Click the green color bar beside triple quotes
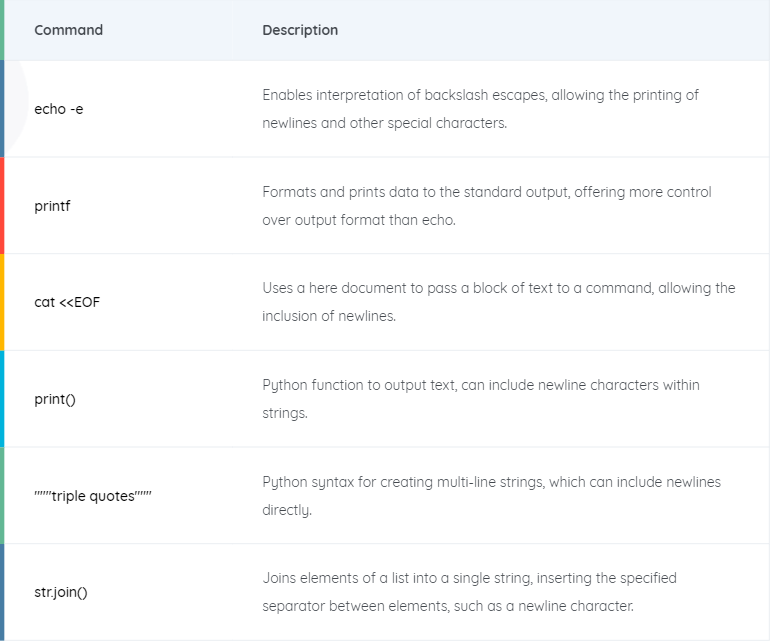Viewport: 770px width, 641px height. click(x=2, y=496)
